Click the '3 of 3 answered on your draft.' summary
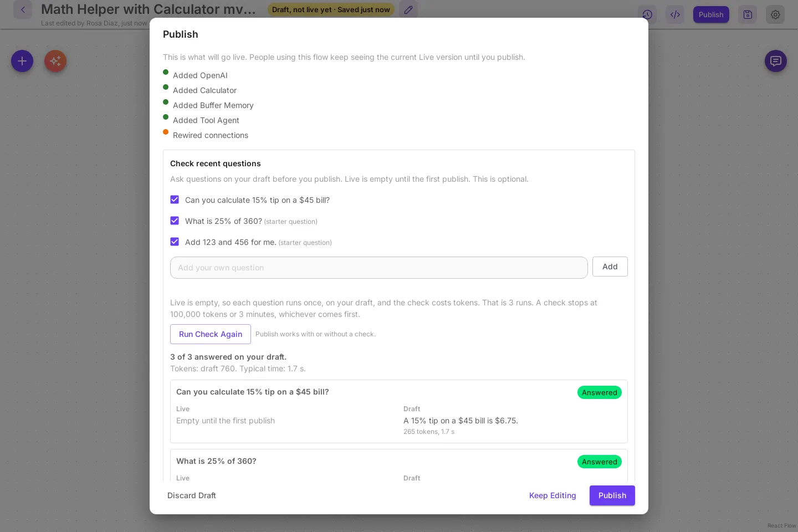Screen dimensions: 798x532 click(228, 357)
